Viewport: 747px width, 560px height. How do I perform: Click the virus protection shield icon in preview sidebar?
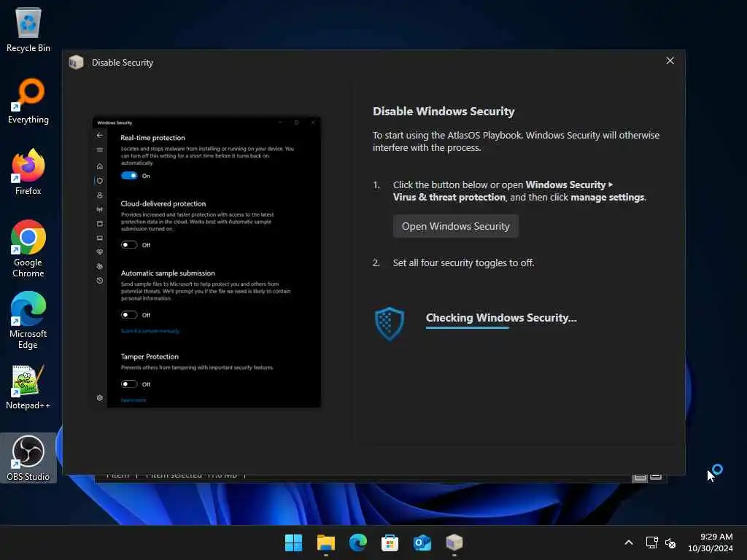click(x=99, y=181)
